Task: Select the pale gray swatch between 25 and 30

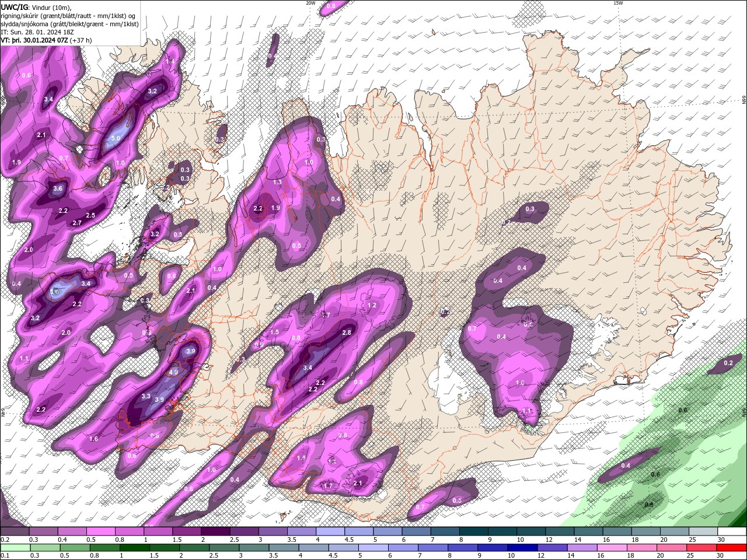Action: tap(704, 531)
